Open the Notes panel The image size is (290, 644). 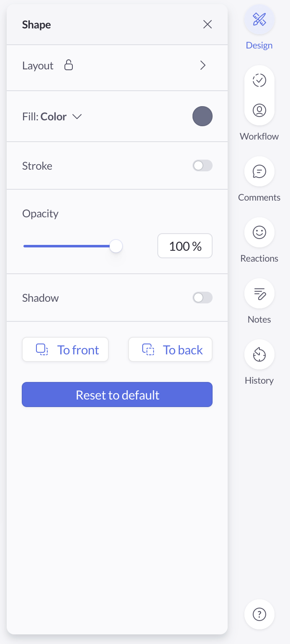[x=259, y=293]
